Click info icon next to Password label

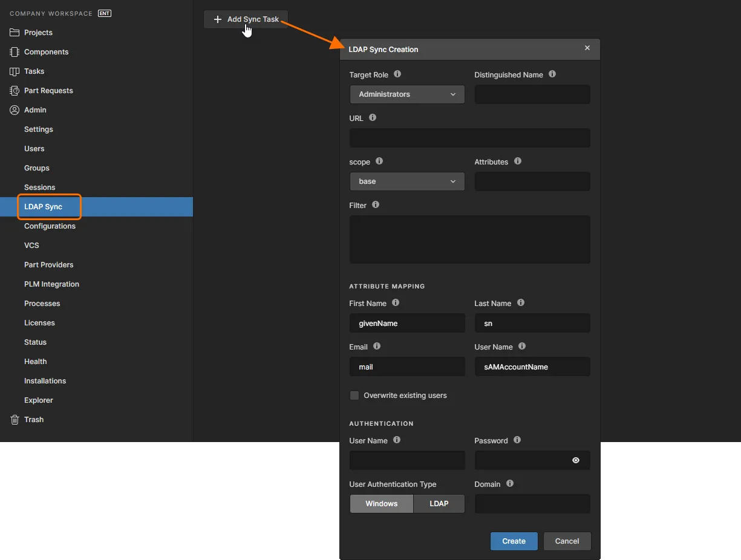[517, 440]
